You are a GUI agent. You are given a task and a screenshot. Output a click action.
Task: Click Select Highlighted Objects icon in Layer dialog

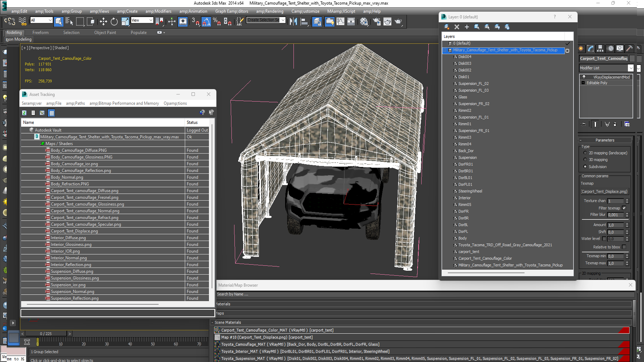coord(477,27)
